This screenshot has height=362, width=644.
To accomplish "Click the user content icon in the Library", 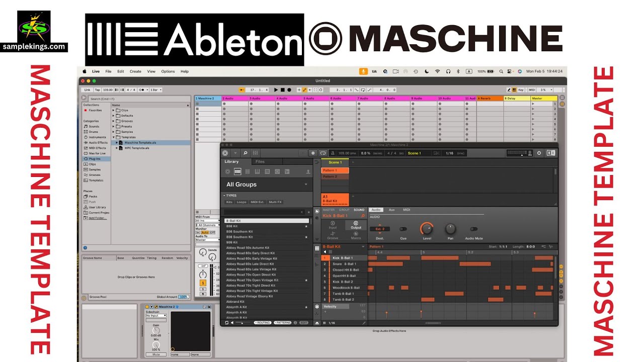I will (308, 172).
